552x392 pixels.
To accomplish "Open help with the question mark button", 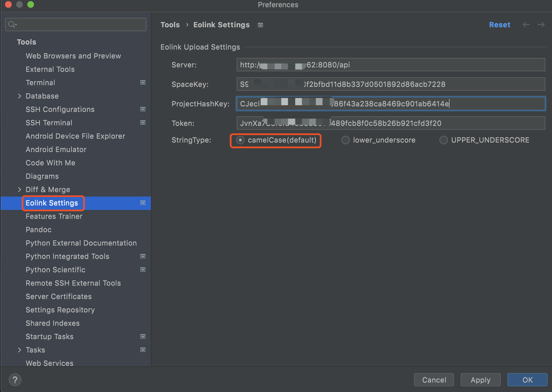I will (x=15, y=380).
